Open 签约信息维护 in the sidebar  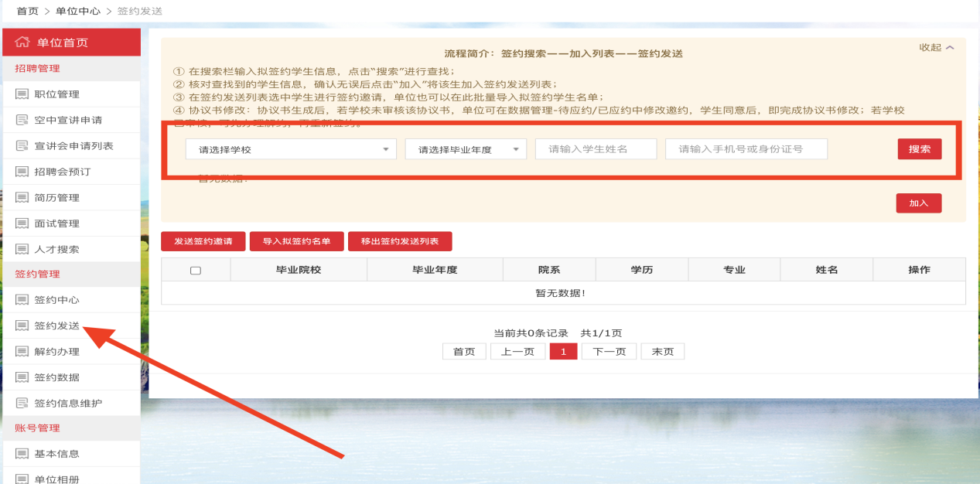(68, 403)
